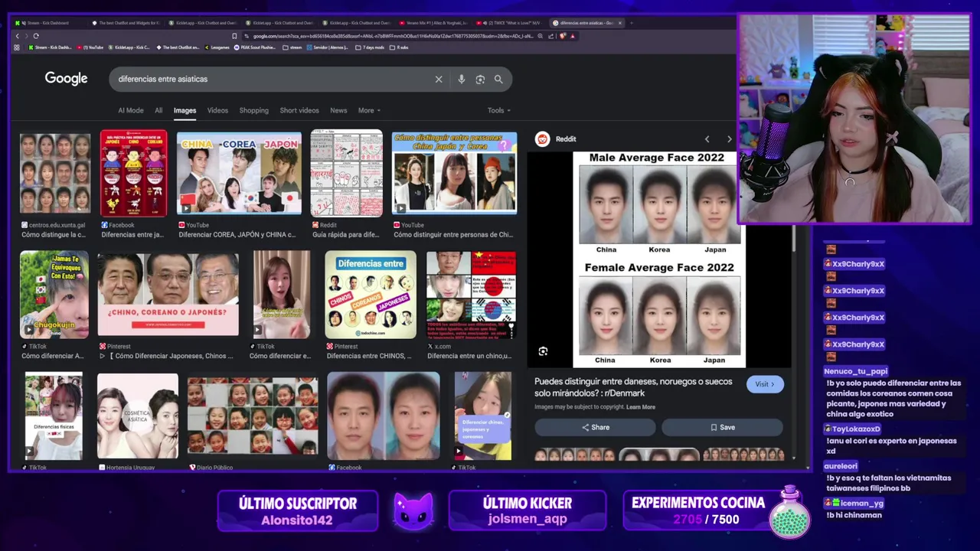Open the 7 days mods bookmarks folder
The image size is (980, 551).
click(371, 47)
